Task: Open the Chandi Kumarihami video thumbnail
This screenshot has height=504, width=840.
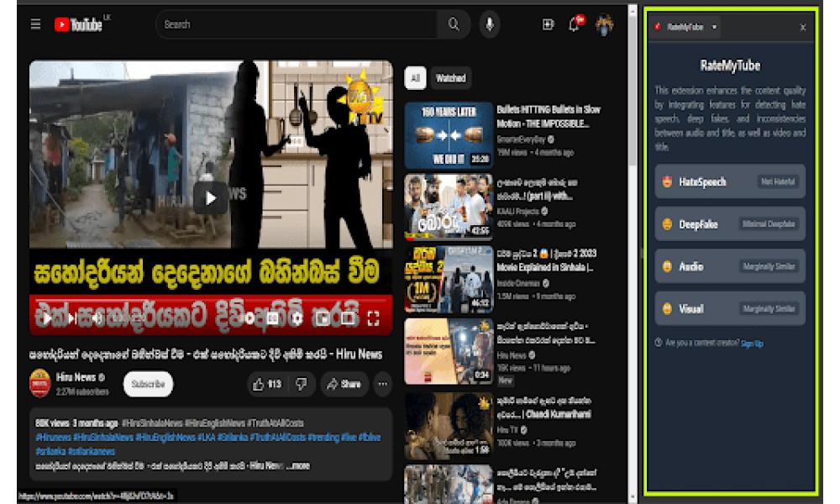Action: point(449,426)
